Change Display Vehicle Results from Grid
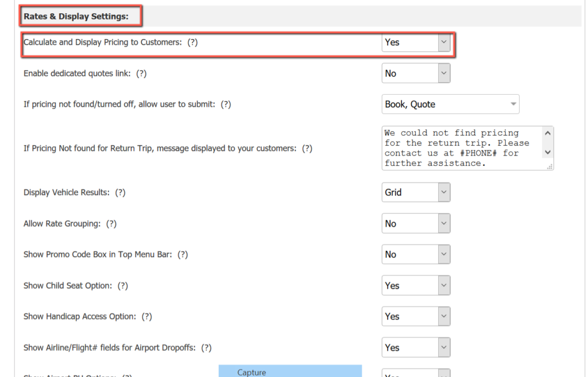588x377 pixels. coord(416,193)
